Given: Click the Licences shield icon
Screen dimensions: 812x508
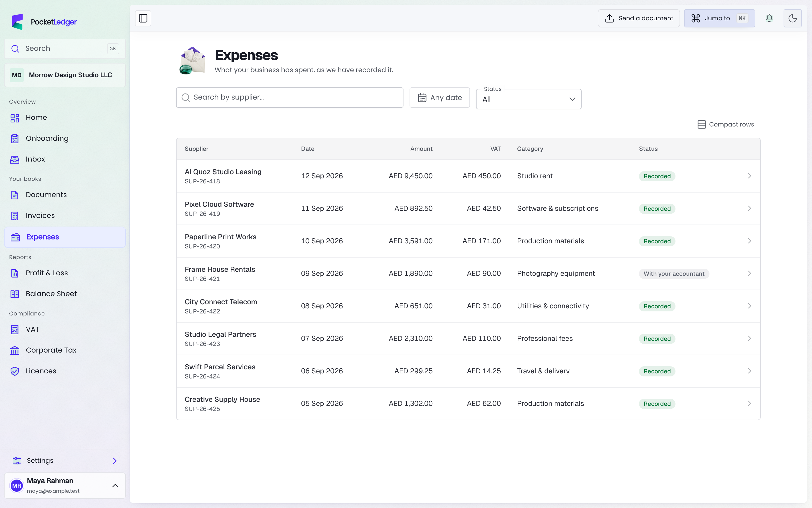Looking at the screenshot, I should click(x=15, y=371).
